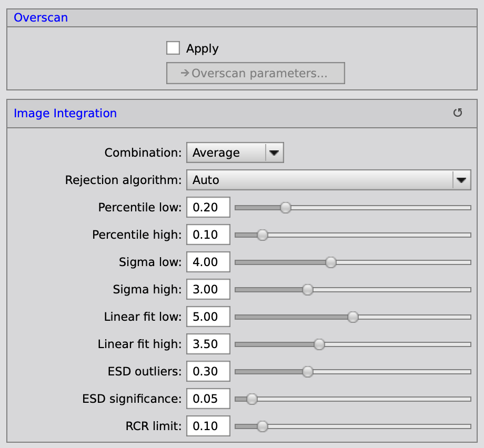Click the ESD significance slider handle
Viewport: 484px width, 448px height.
click(x=252, y=399)
